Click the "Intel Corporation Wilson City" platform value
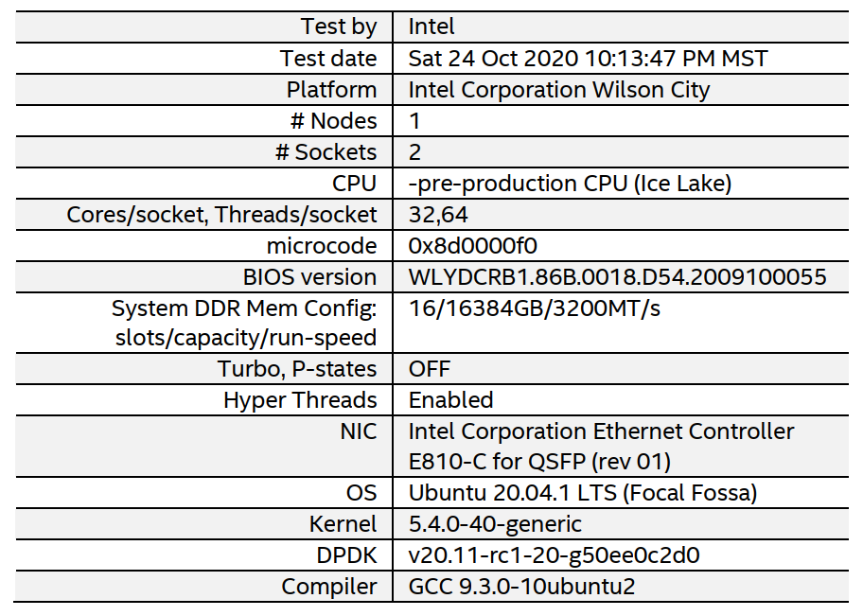863x616 pixels. point(558,90)
